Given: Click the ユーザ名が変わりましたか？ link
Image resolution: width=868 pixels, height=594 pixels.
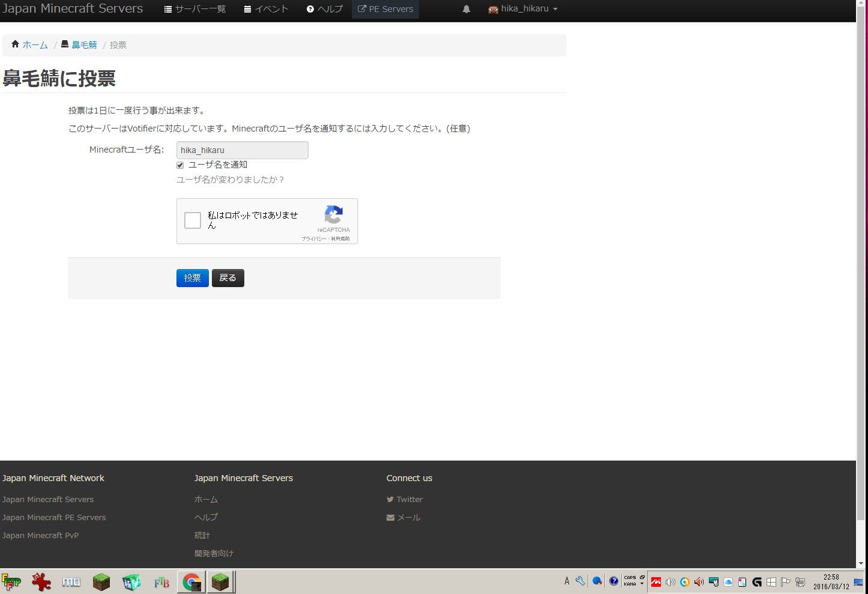Looking at the screenshot, I should point(231,180).
